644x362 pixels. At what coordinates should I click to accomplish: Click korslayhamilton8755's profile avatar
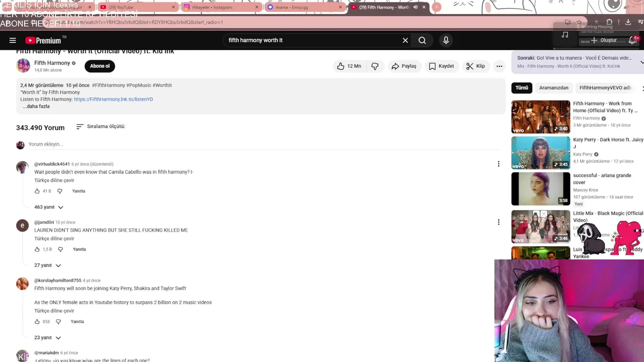(x=22, y=284)
